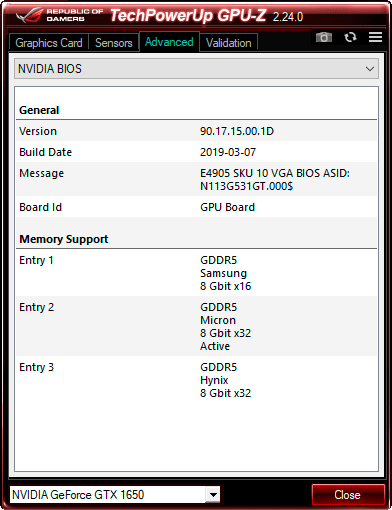The image size is (392, 510).
Task: Click the Republic of Gamers logo
Action: click(59, 15)
